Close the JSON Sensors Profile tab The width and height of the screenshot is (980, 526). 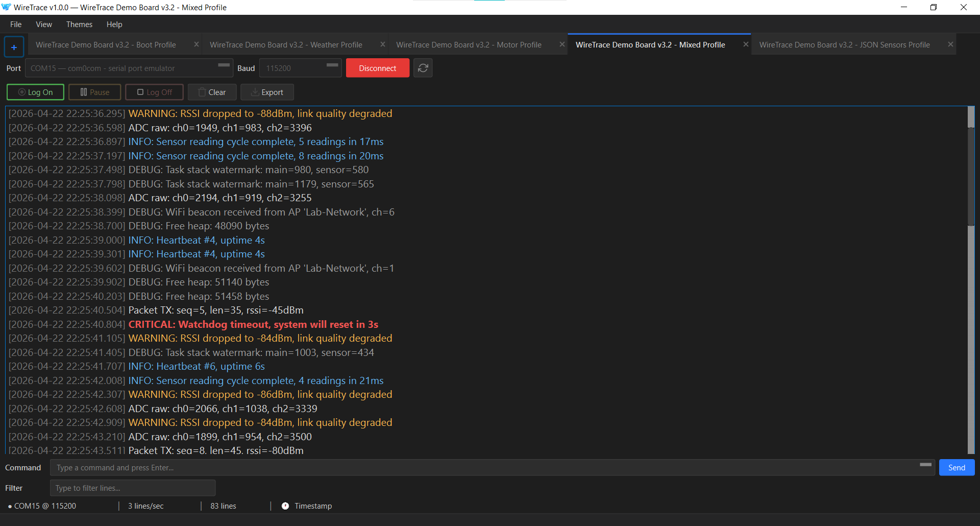pyautogui.click(x=950, y=44)
